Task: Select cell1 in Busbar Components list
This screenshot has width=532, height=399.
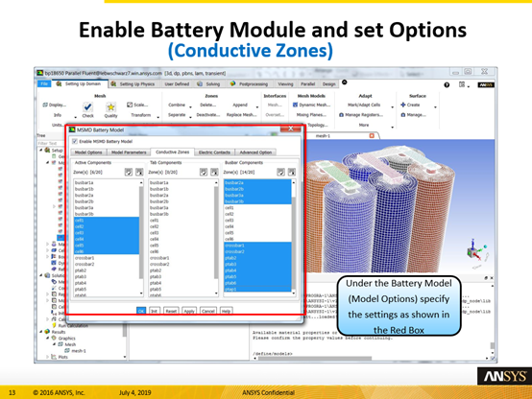Action: pyautogui.click(x=257, y=207)
